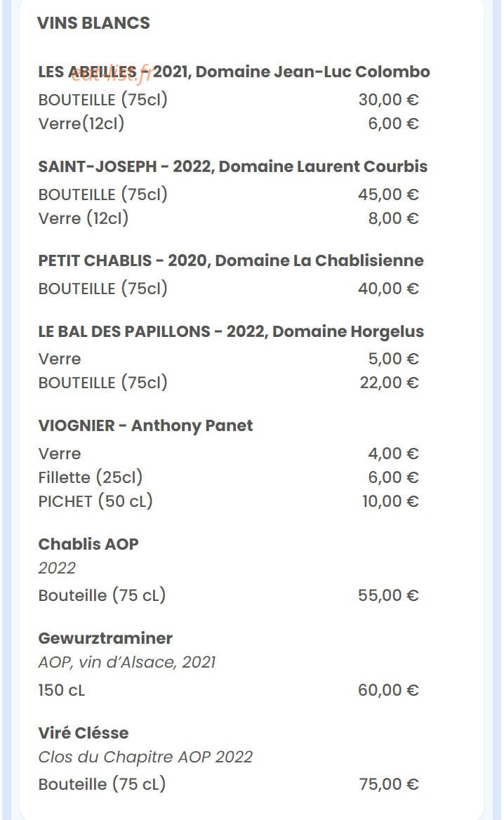Viewport: 504px width, 820px height.
Task: Click the 5,00 € Verre price for Bal des Papillons
Action: (393, 359)
